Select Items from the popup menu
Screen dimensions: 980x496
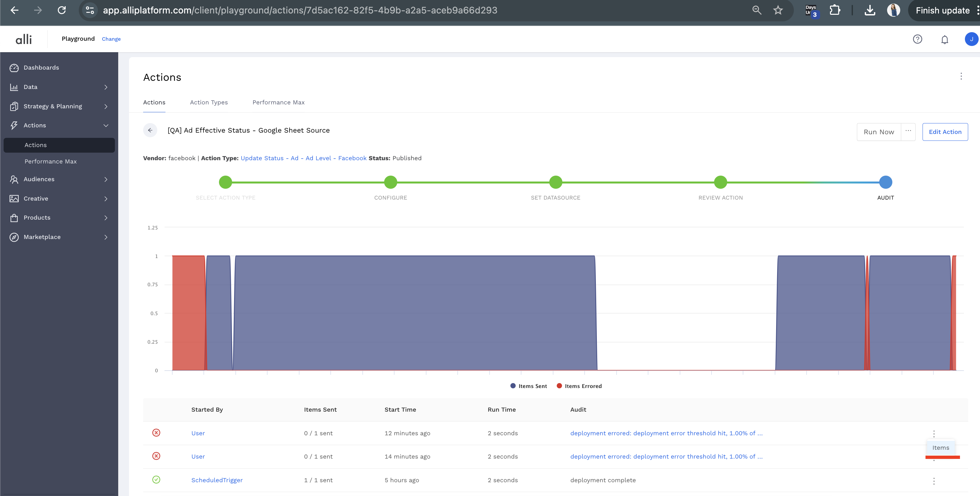940,448
